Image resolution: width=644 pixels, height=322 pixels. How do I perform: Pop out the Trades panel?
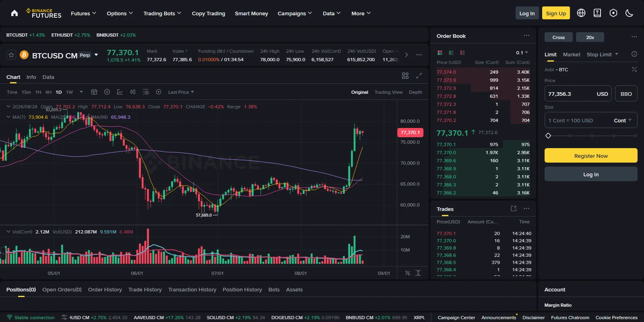(x=514, y=208)
